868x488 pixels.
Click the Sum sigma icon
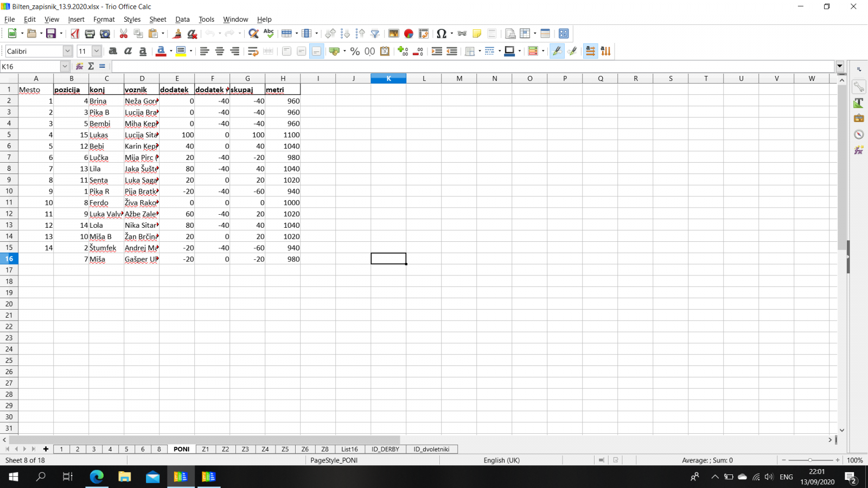(x=91, y=66)
